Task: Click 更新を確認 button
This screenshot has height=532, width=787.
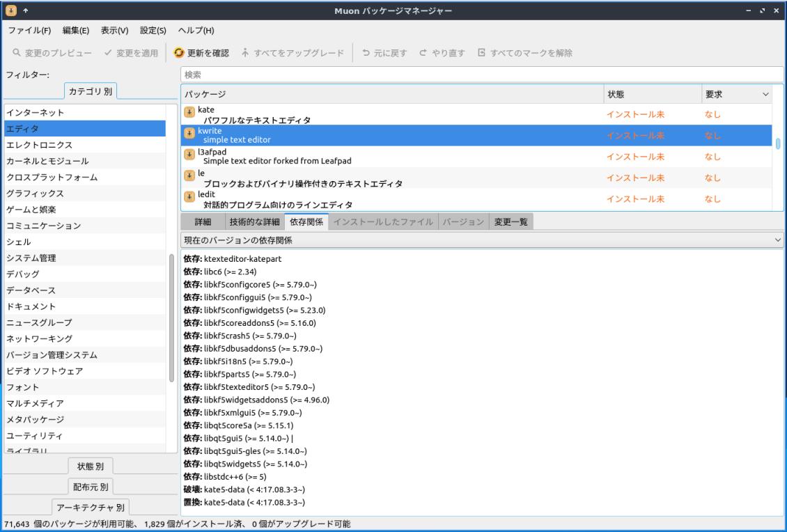Action: (202, 53)
